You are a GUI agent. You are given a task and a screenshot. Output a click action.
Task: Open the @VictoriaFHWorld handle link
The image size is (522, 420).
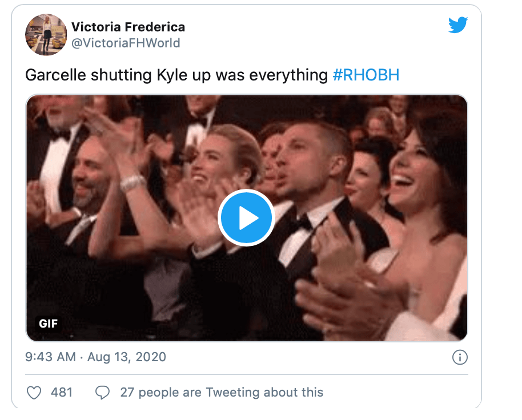click(125, 43)
